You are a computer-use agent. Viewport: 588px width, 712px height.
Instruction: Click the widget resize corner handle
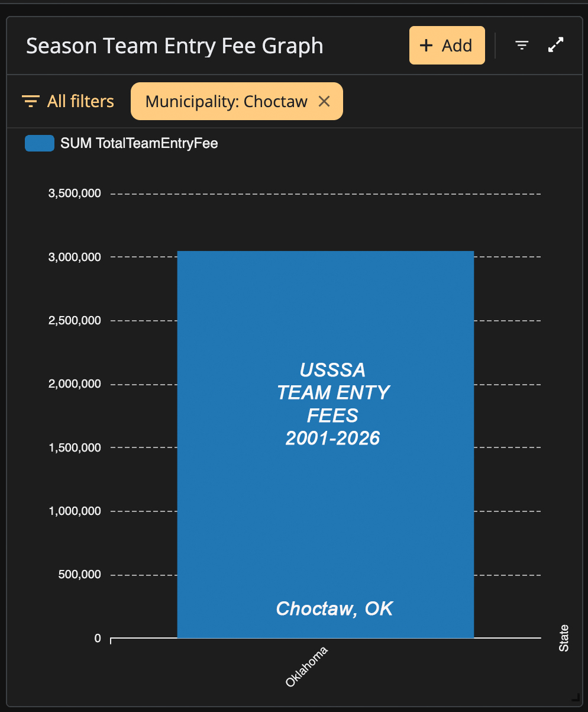575,697
